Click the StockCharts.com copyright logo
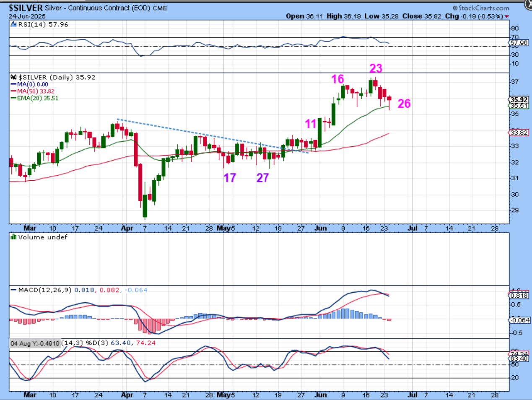Screen dimensions: 532x400 coord(481,8)
